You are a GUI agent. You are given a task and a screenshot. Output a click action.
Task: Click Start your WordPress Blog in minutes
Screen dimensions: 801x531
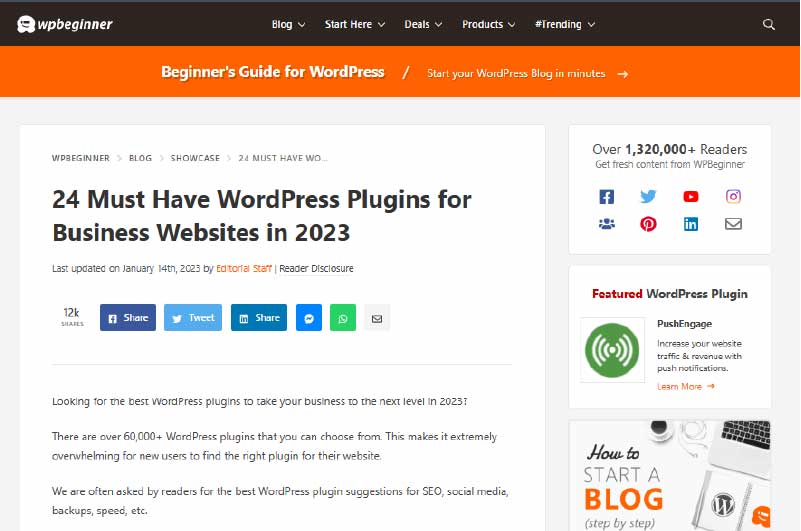516,74
